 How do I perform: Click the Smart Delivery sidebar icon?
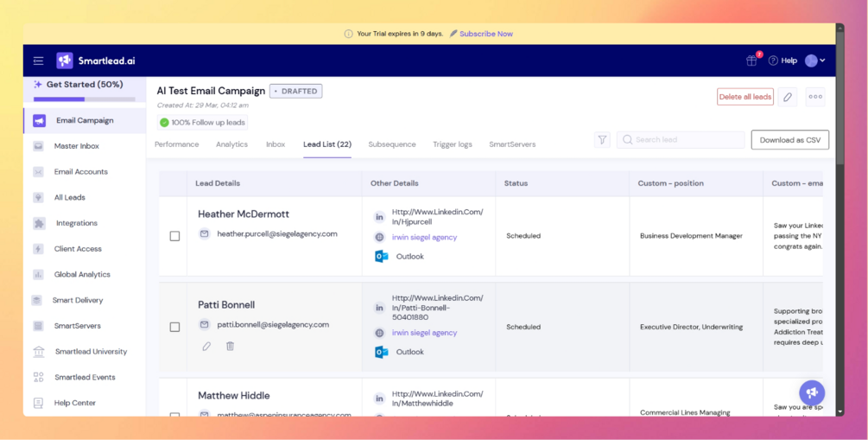click(x=36, y=300)
